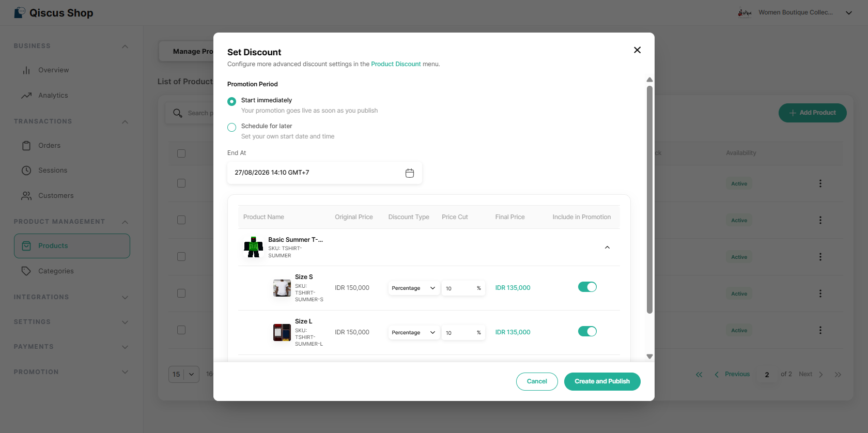Click the Sessions clock icon in sidebar
Image resolution: width=868 pixels, height=433 pixels.
tap(26, 171)
